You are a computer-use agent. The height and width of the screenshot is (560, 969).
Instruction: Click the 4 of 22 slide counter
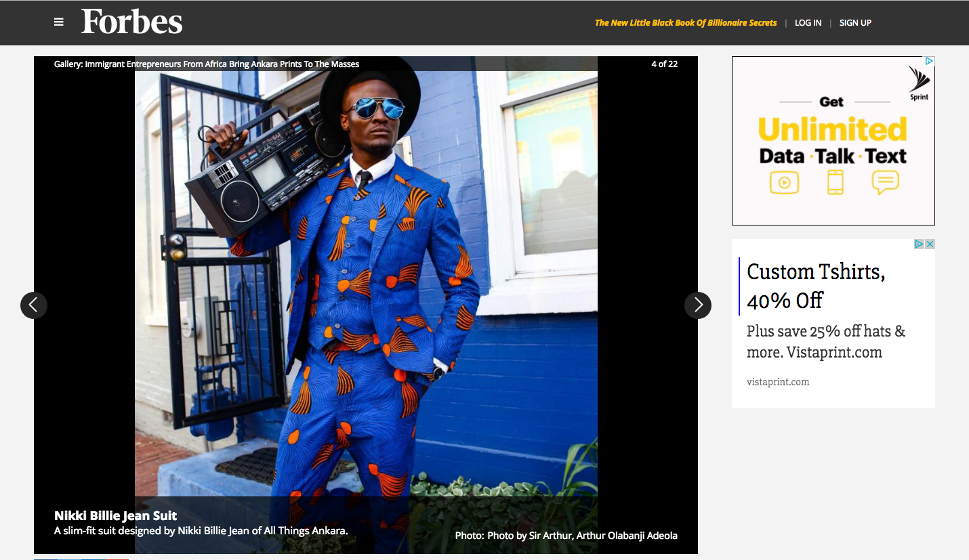665,64
